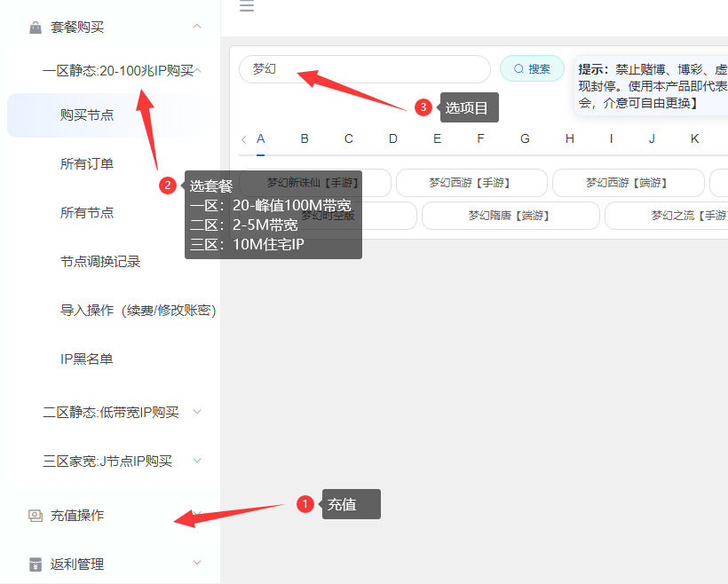Select letter tab G
This screenshot has height=584, width=728.
[525, 138]
